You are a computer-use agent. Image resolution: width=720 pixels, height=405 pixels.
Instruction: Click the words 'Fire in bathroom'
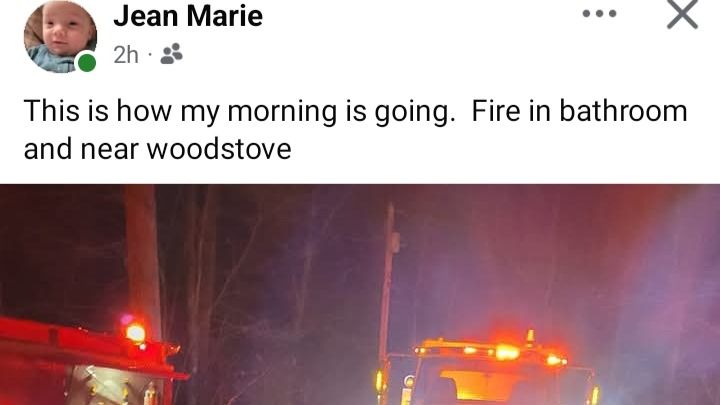pyautogui.click(x=579, y=112)
